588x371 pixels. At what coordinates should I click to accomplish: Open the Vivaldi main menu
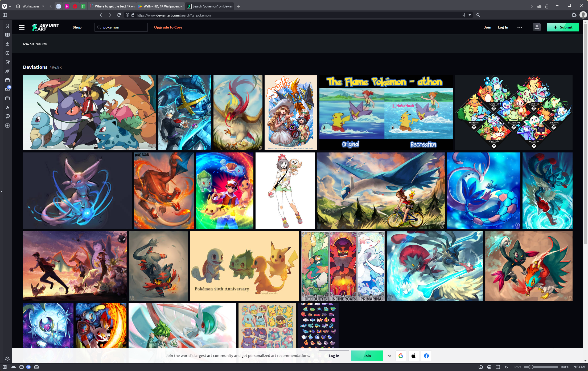coord(5,6)
